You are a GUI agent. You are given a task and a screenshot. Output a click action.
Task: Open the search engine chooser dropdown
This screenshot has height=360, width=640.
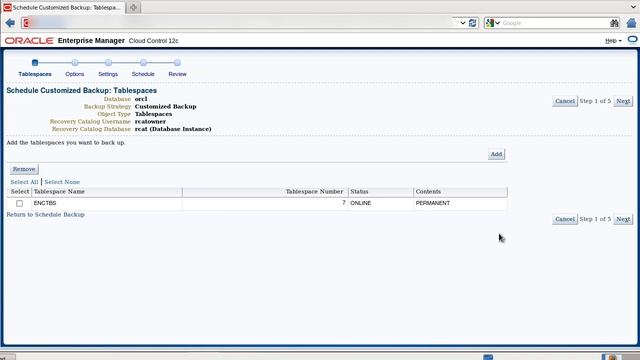click(498, 23)
